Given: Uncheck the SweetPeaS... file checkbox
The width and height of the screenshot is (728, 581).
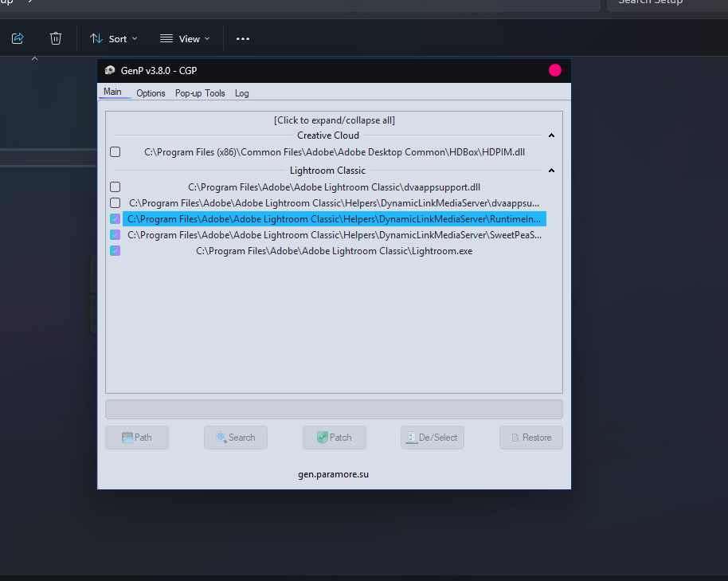Looking at the screenshot, I should pos(115,234).
